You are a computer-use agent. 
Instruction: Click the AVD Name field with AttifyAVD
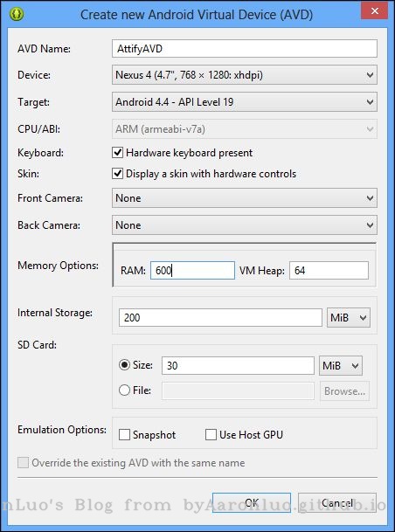point(245,49)
